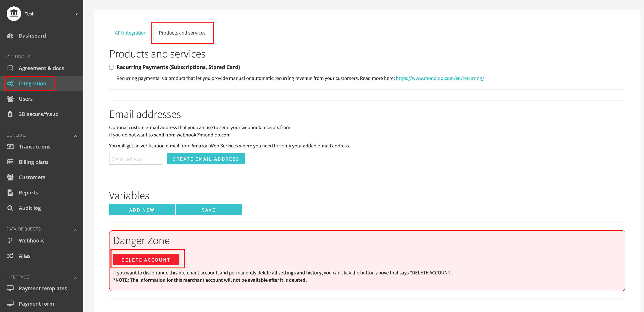644x312 pixels.
Task: Select the Products and services tab
Action: (x=182, y=33)
